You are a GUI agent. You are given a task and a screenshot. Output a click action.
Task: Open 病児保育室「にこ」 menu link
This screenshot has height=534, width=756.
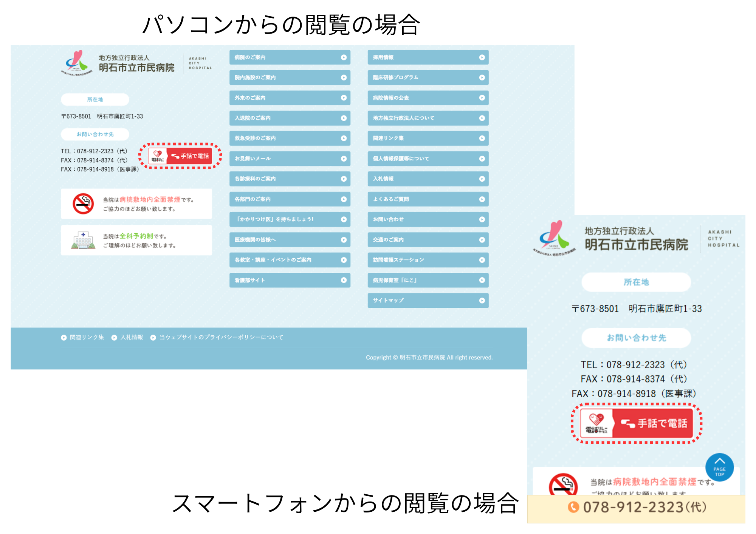(x=428, y=280)
